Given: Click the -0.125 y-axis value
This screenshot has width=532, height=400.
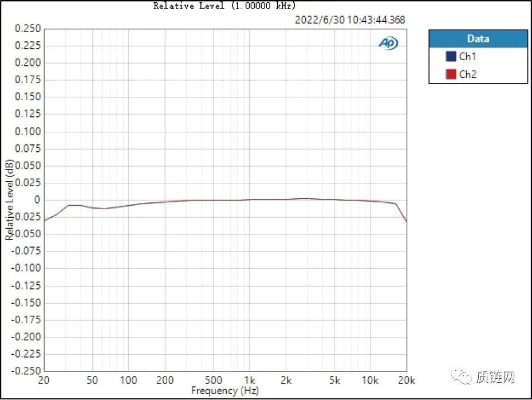Looking at the screenshot, I should tap(26, 285).
